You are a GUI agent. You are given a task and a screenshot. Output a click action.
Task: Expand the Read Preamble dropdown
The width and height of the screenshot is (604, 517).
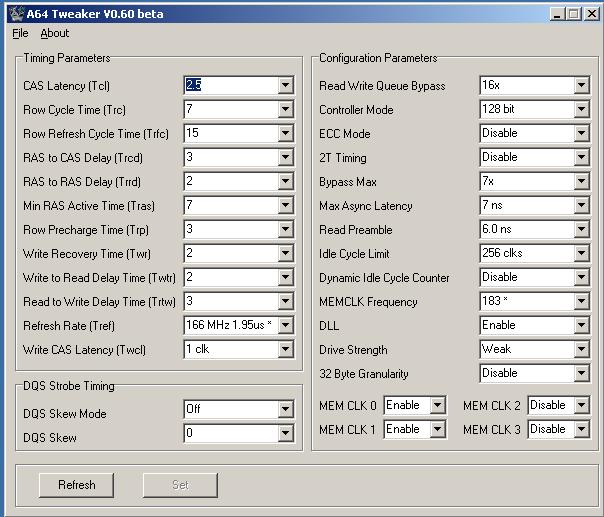[581, 229]
